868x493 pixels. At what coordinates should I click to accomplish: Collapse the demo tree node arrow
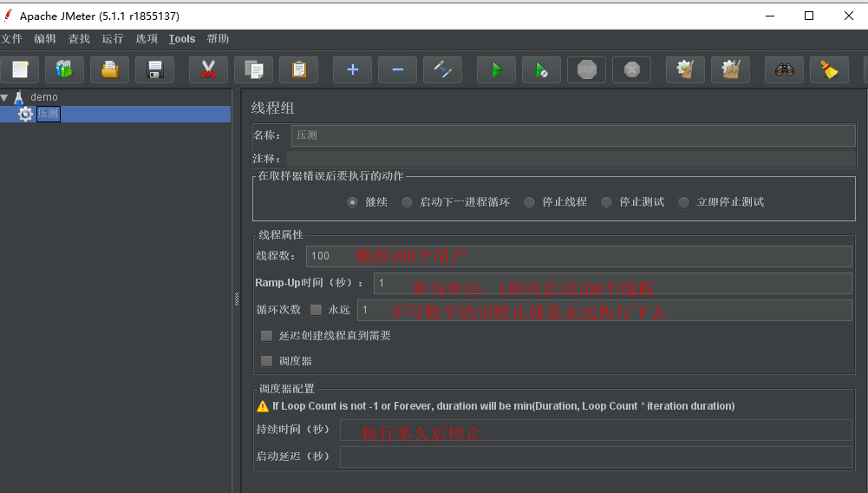pos(4,97)
